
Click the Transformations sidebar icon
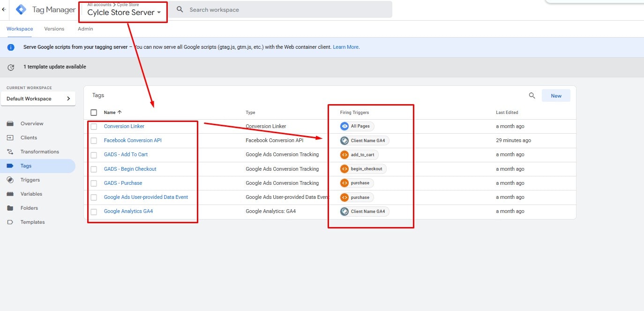(10, 152)
